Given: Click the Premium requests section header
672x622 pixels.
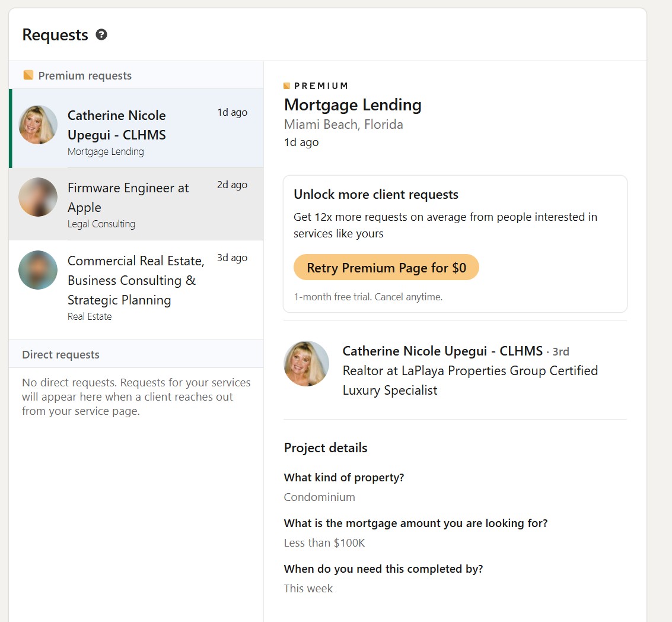Looking at the screenshot, I should click(136, 75).
